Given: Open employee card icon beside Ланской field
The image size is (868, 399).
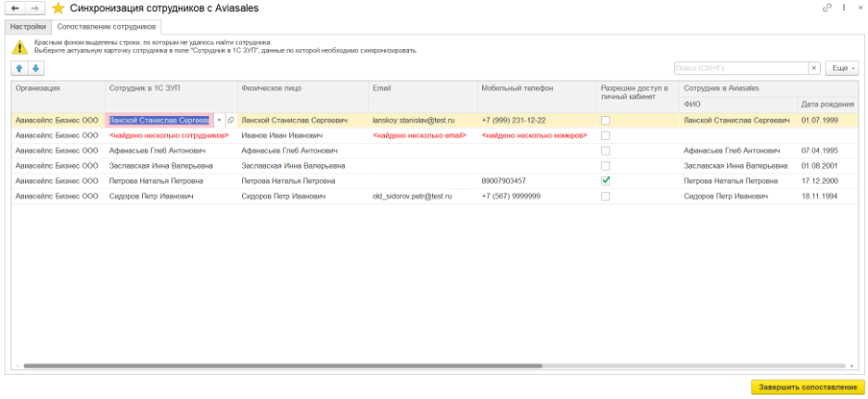Looking at the screenshot, I should (231, 121).
